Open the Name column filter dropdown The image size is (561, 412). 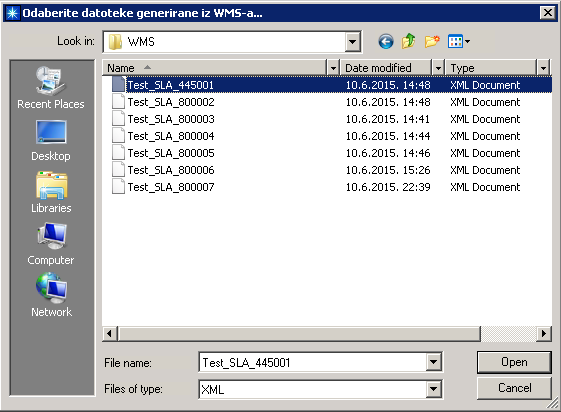[x=333, y=68]
